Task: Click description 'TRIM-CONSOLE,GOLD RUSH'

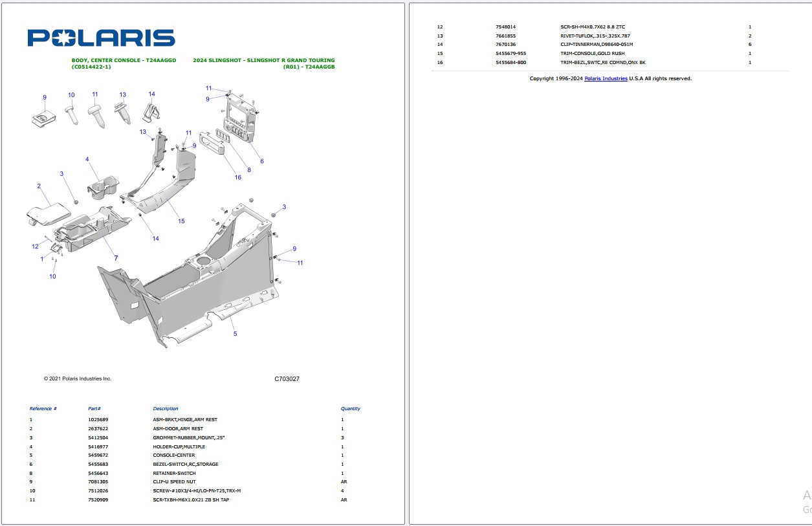Action: click(x=593, y=54)
